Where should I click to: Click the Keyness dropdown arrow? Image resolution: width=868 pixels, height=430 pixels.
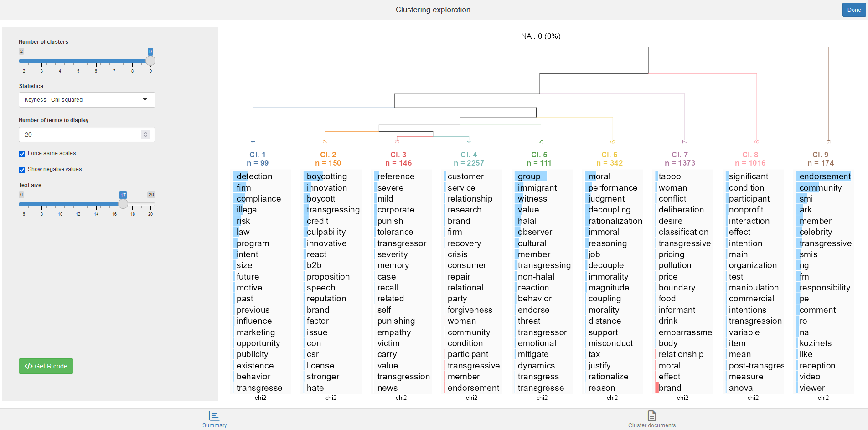145,100
